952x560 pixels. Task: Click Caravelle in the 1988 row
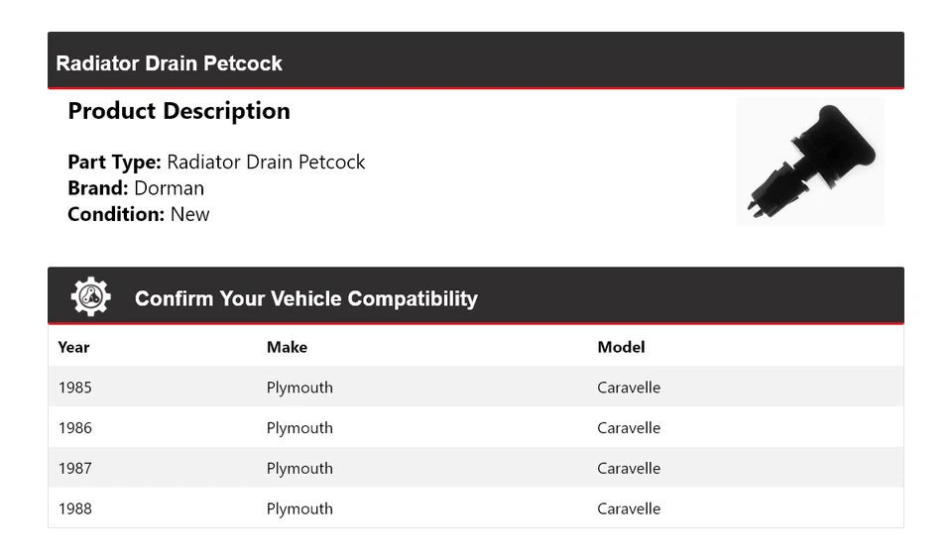coord(629,509)
